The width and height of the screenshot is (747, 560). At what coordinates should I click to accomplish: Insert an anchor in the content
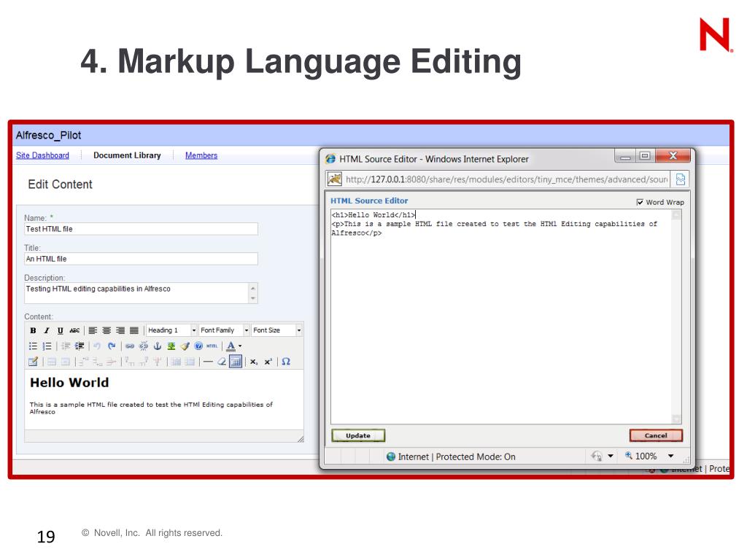coord(158,346)
